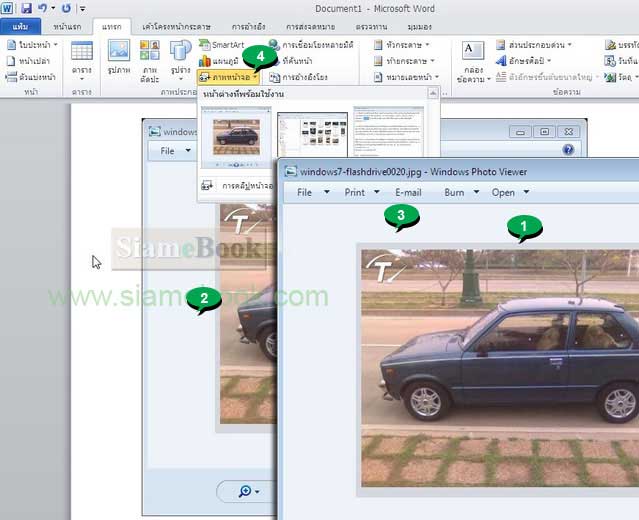639x520 pixels.
Task: Click the Undo icon in Quick Access toolbar
Action: point(42,8)
